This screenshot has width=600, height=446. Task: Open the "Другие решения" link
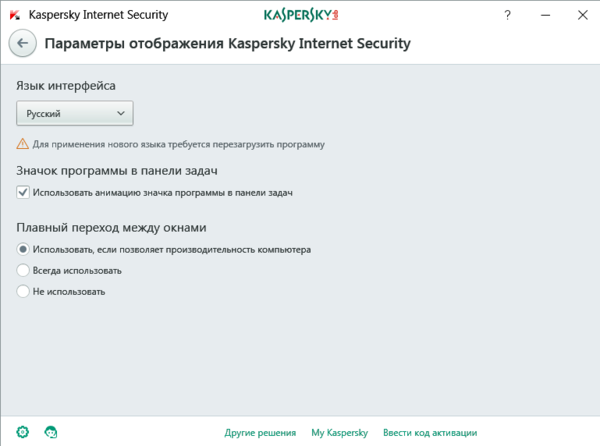point(259,433)
